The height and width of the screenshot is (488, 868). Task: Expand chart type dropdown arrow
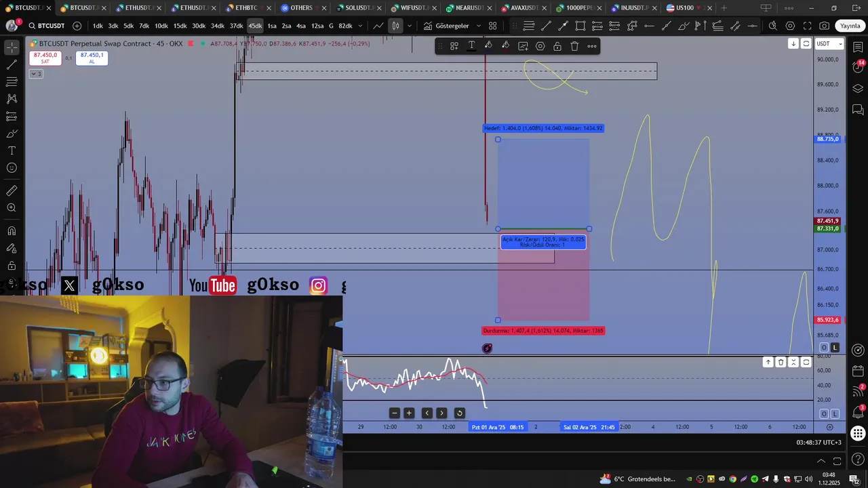click(409, 26)
